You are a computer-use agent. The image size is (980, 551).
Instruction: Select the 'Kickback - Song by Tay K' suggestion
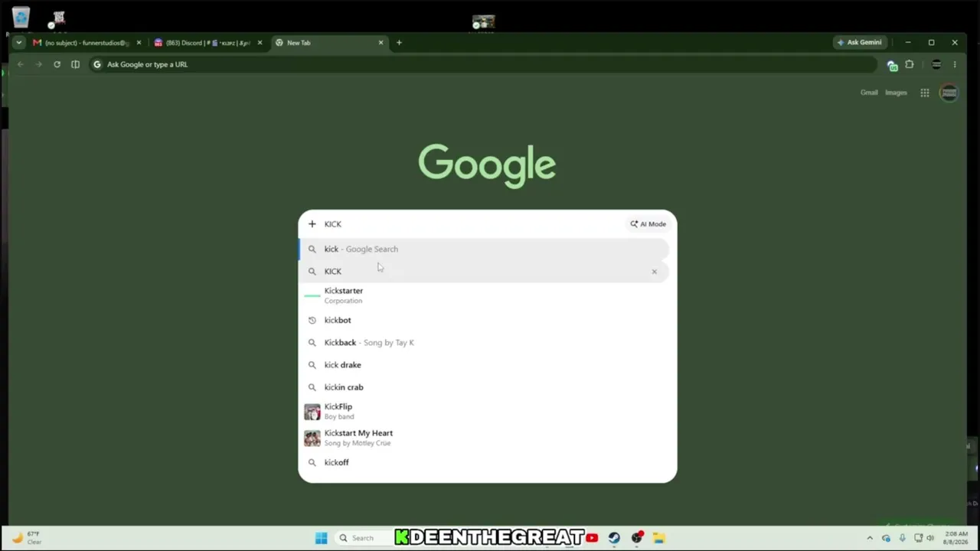click(484, 342)
